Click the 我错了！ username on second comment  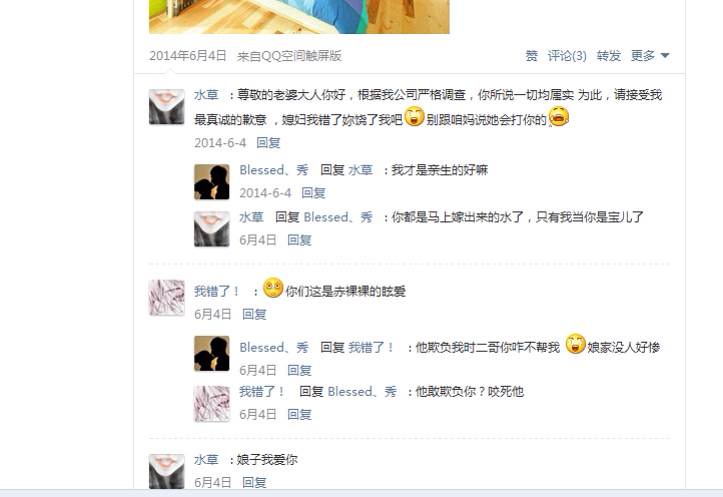[x=217, y=291]
